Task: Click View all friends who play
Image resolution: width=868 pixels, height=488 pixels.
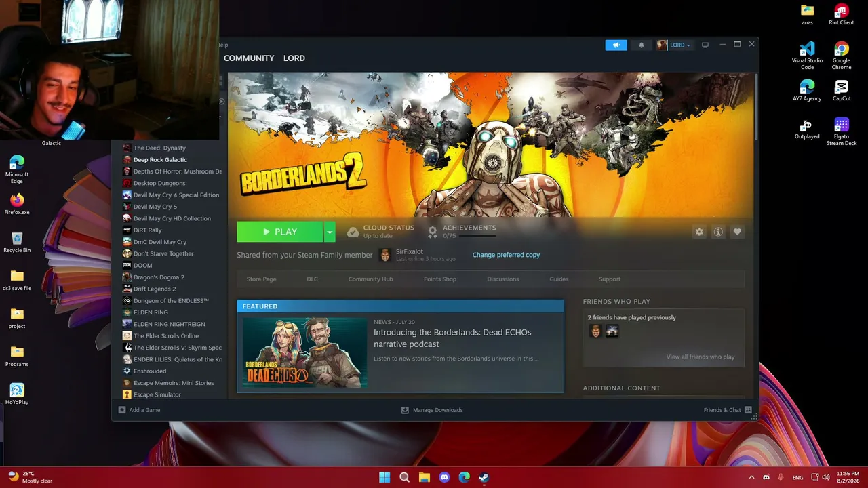Action: [x=701, y=357]
